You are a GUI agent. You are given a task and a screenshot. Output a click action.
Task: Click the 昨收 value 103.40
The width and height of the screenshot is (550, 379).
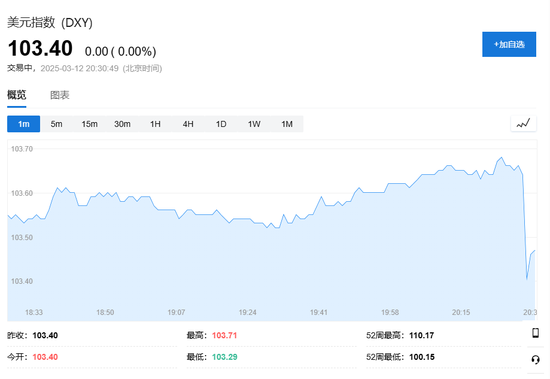point(45,335)
